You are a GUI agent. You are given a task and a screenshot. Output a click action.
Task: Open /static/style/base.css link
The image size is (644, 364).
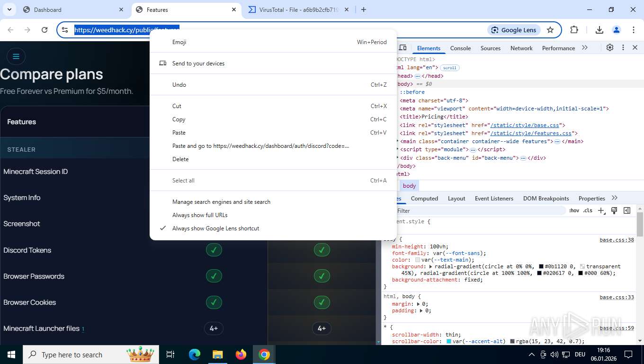pyautogui.click(x=525, y=125)
